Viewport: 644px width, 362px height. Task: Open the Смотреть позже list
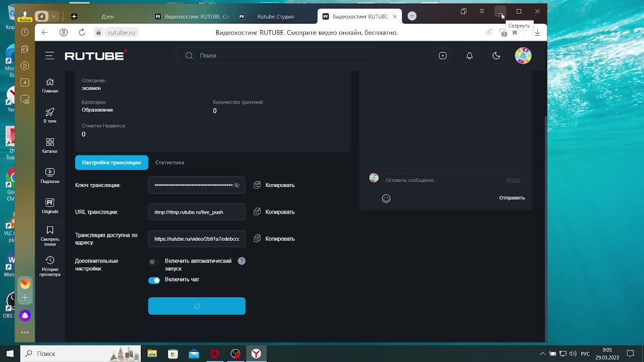(x=50, y=236)
